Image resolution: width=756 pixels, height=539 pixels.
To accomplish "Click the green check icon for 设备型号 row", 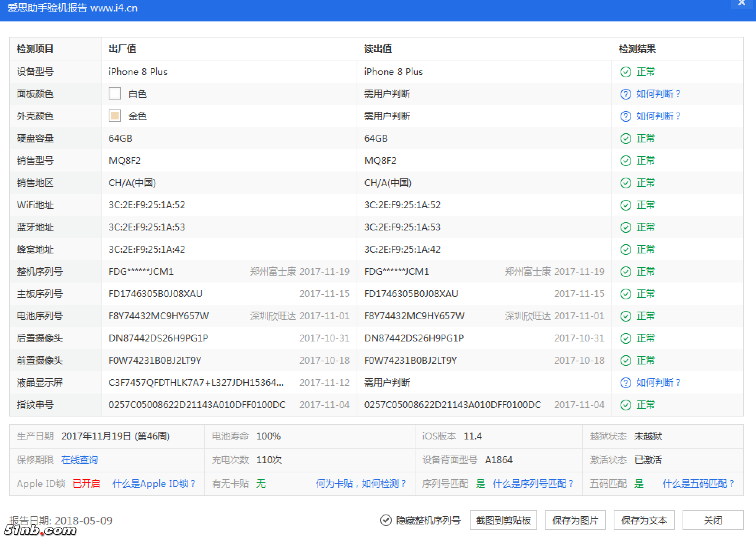I will 626,72.
